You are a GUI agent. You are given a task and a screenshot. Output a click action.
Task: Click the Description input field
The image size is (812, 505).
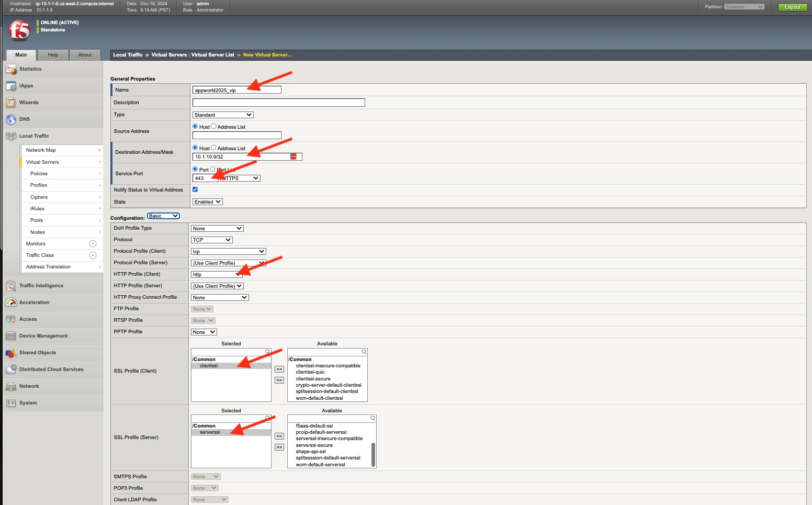pyautogui.click(x=279, y=103)
